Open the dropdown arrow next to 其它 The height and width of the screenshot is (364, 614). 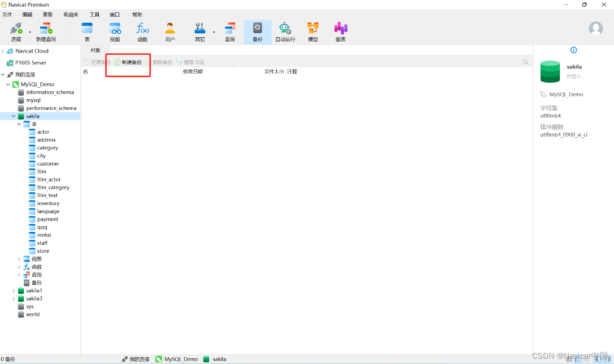pyautogui.click(x=214, y=32)
